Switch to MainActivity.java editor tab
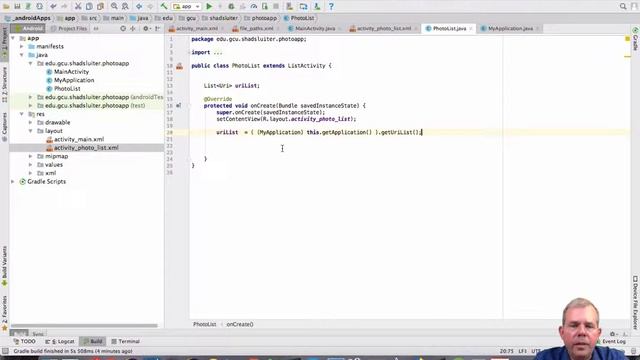Viewport: 640px width, 360px height. [x=314, y=29]
